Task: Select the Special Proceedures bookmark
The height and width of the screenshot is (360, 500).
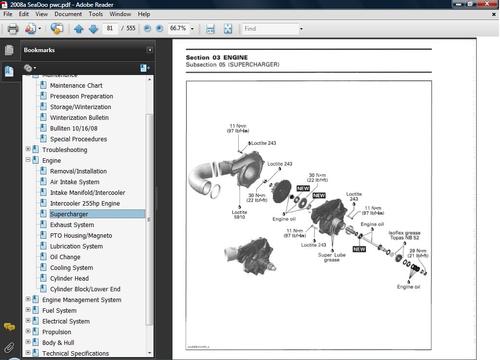Action: [x=78, y=139]
